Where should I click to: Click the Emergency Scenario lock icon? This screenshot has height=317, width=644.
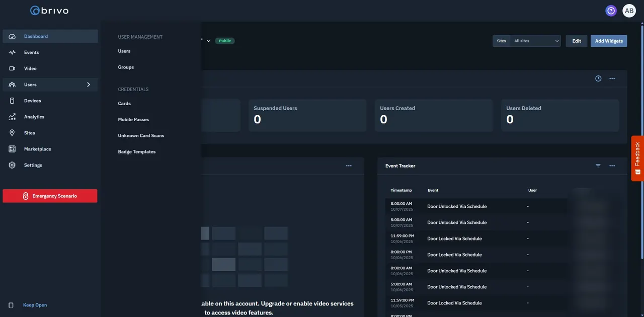pos(26,196)
